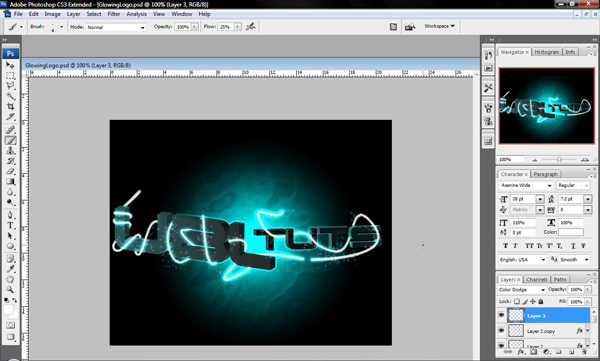
Task: Switch to the Channels tab
Action: click(536, 279)
